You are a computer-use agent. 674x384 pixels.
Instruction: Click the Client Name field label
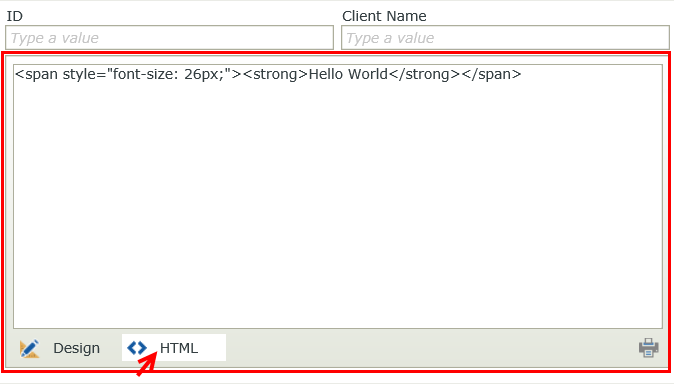coord(384,16)
